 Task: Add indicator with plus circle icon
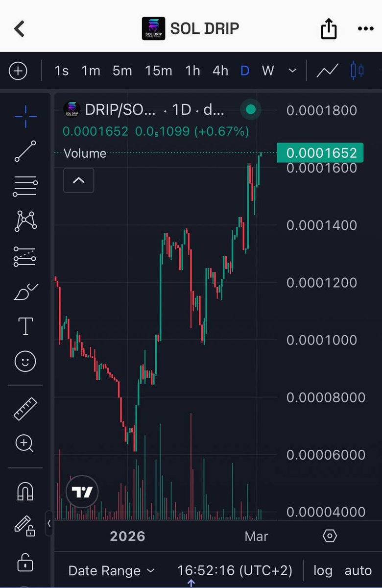tap(18, 71)
